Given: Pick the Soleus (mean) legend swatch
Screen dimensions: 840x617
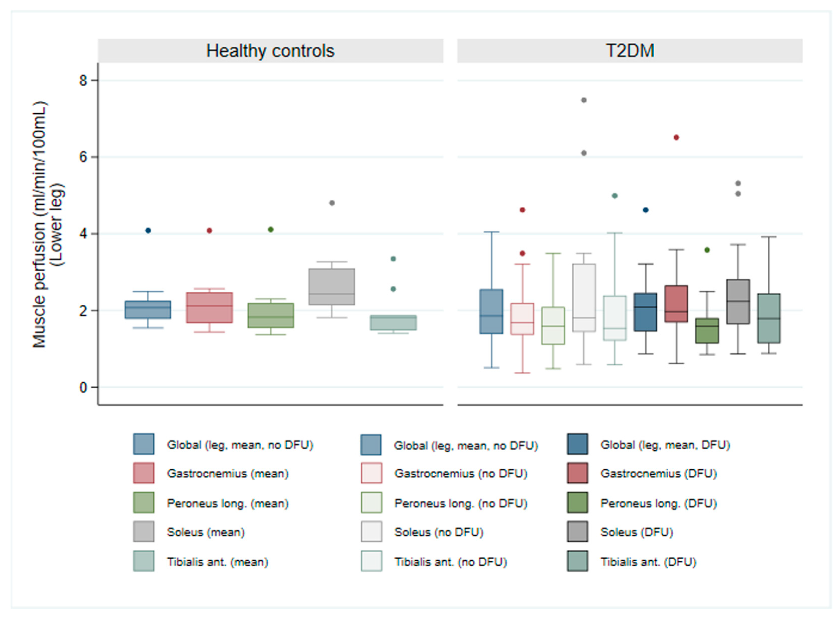Looking at the screenshot, I should [x=143, y=531].
